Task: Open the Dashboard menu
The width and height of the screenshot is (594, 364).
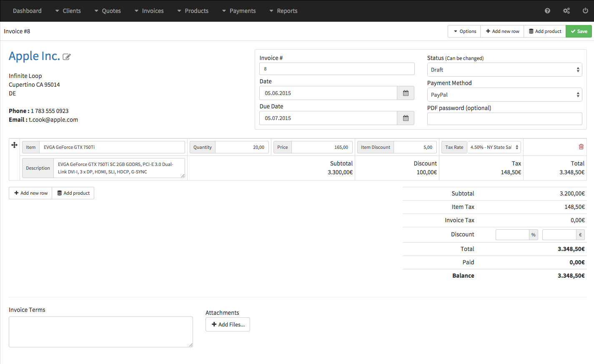Action: (x=27, y=11)
